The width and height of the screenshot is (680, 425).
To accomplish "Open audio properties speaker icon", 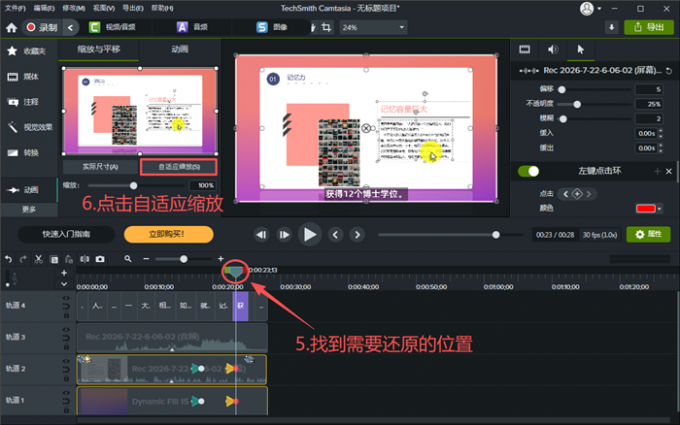I will coord(552,49).
